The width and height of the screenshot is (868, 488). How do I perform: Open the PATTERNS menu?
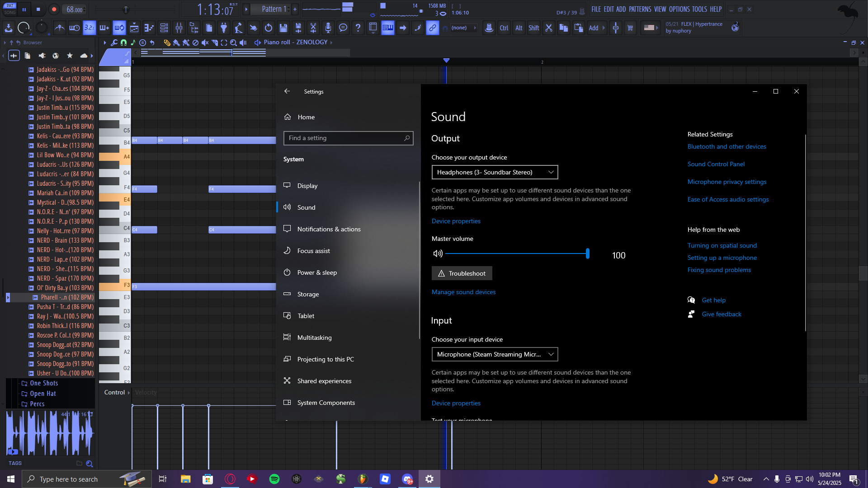tap(640, 9)
